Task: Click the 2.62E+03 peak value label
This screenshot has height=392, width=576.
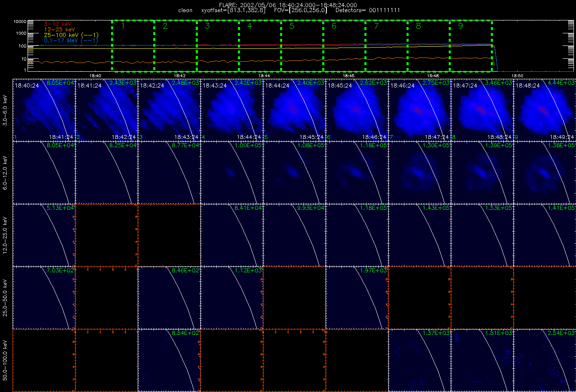Action: click(373, 83)
